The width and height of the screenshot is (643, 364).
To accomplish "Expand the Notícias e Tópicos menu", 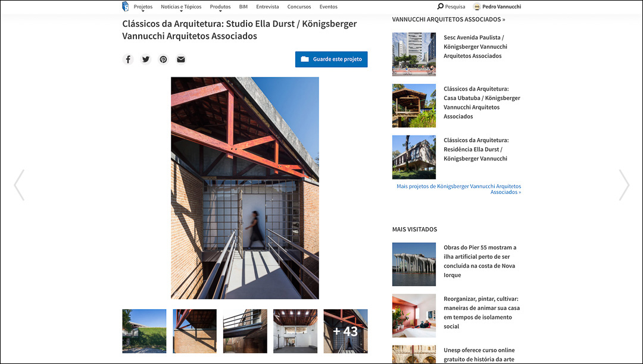I will pyautogui.click(x=181, y=7).
